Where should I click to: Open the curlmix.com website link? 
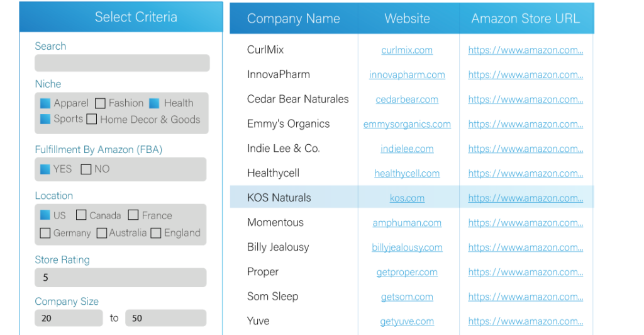[407, 50]
